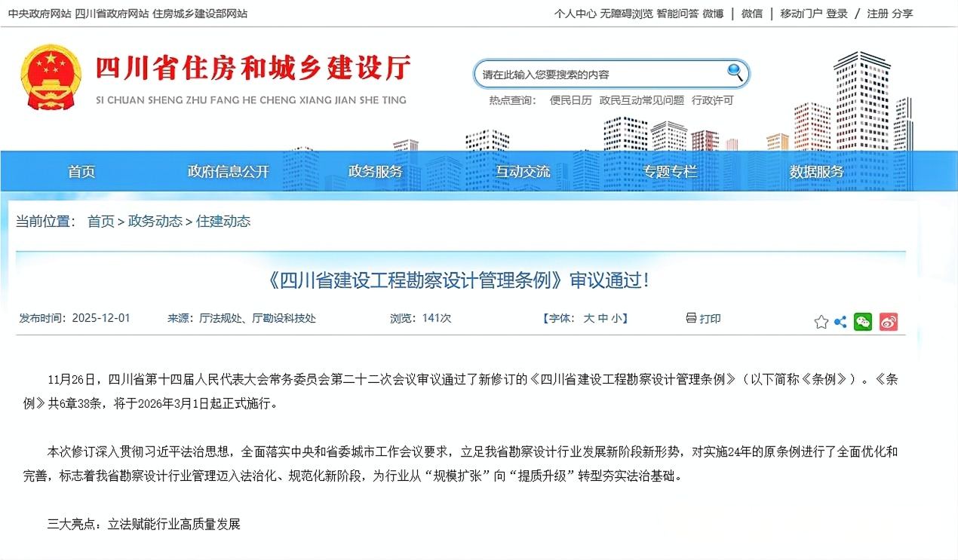
Task: Share the article to WeChat
Action: [864, 322]
